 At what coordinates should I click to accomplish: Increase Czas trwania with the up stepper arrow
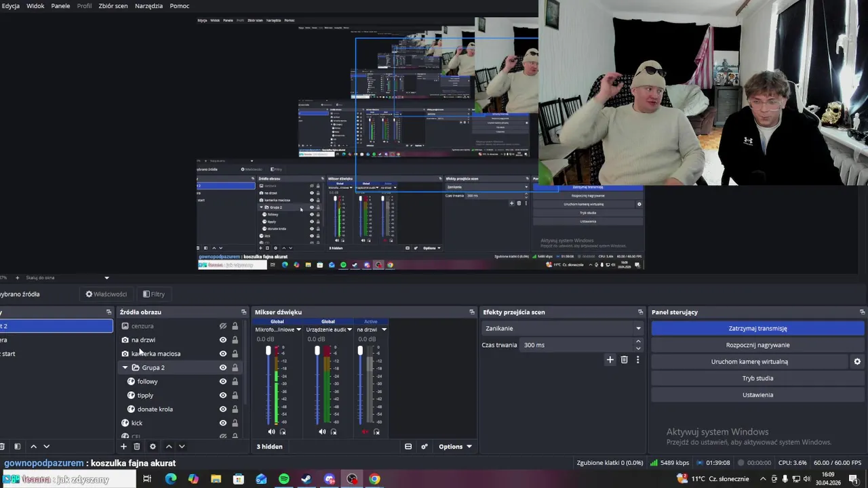pyautogui.click(x=638, y=342)
